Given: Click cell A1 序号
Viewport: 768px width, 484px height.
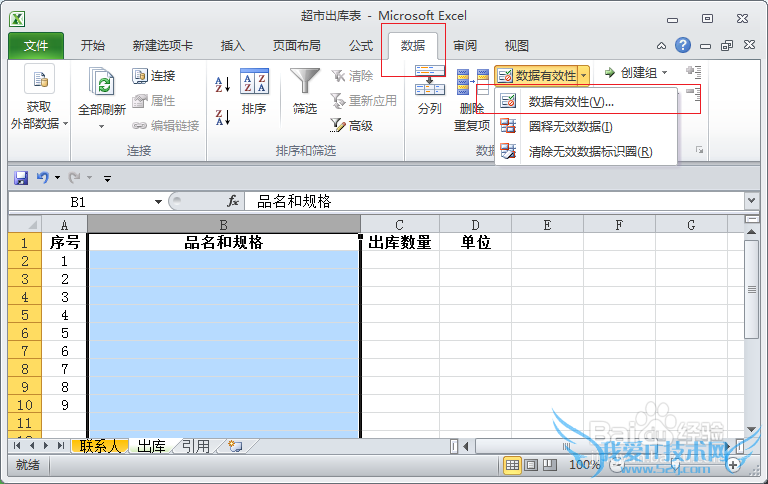Looking at the screenshot, I should [64, 242].
